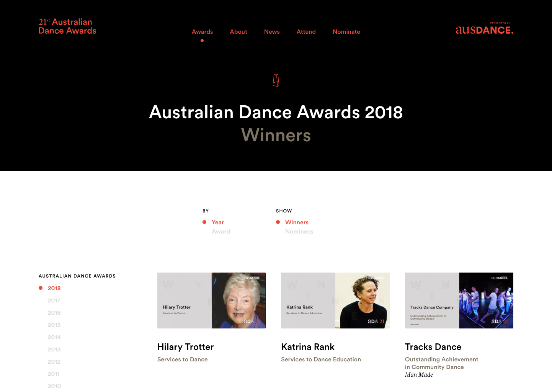
Task: Show Nominees instead of winners
Action: pyautogui.click(x=299, y=232)
